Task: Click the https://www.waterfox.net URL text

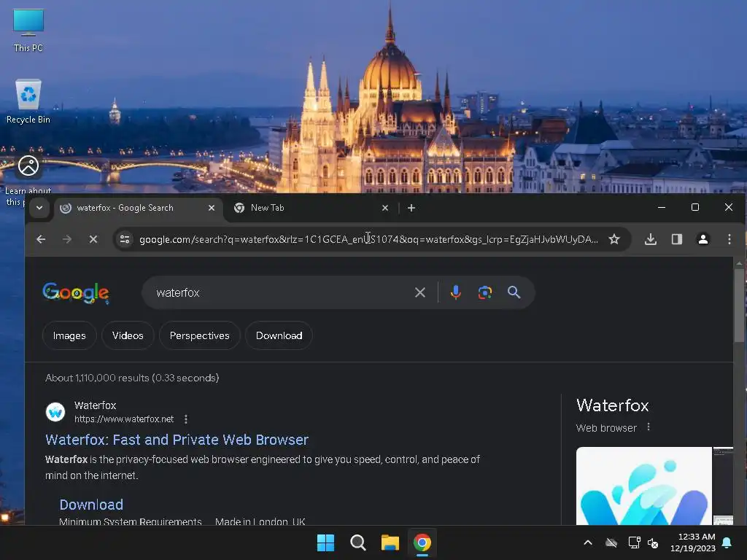Action: tap(124, 419)
